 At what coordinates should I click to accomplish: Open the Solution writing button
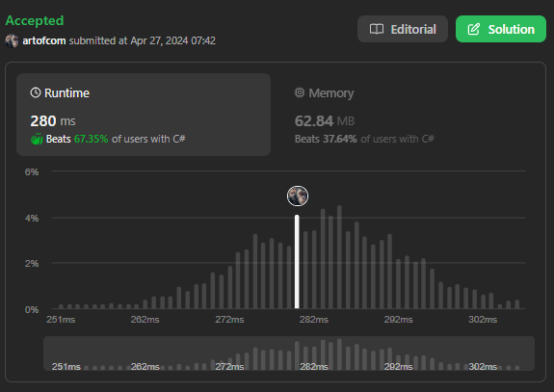point(501,29)
